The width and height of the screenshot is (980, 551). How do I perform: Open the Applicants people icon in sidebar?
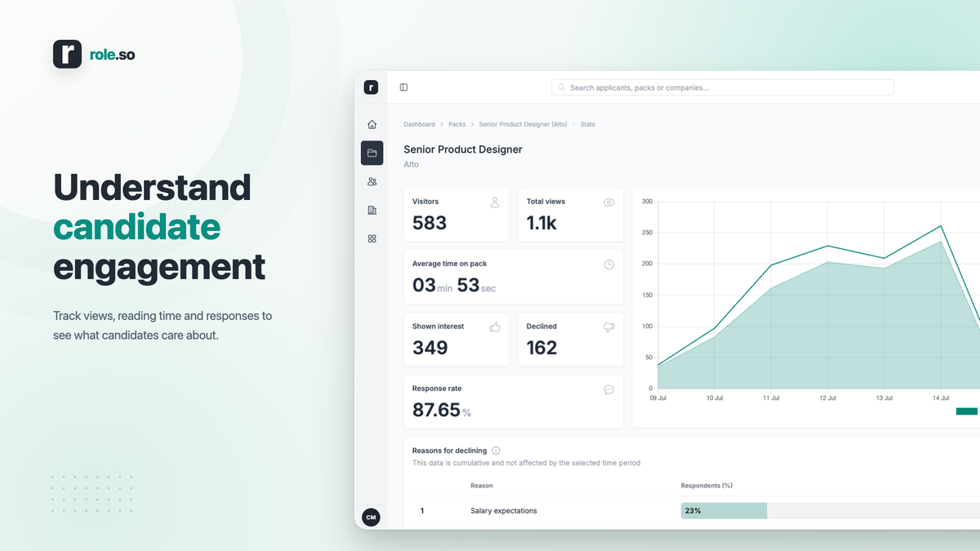(x=372, y=181)
